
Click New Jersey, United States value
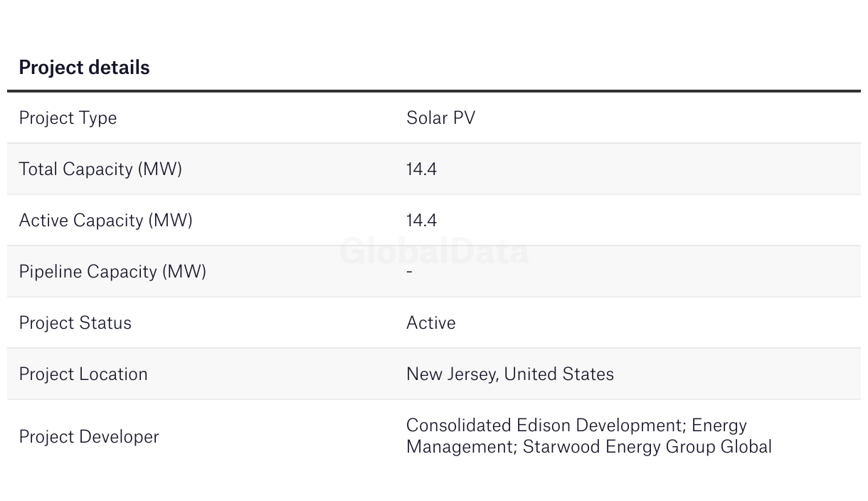click(510, 374)
